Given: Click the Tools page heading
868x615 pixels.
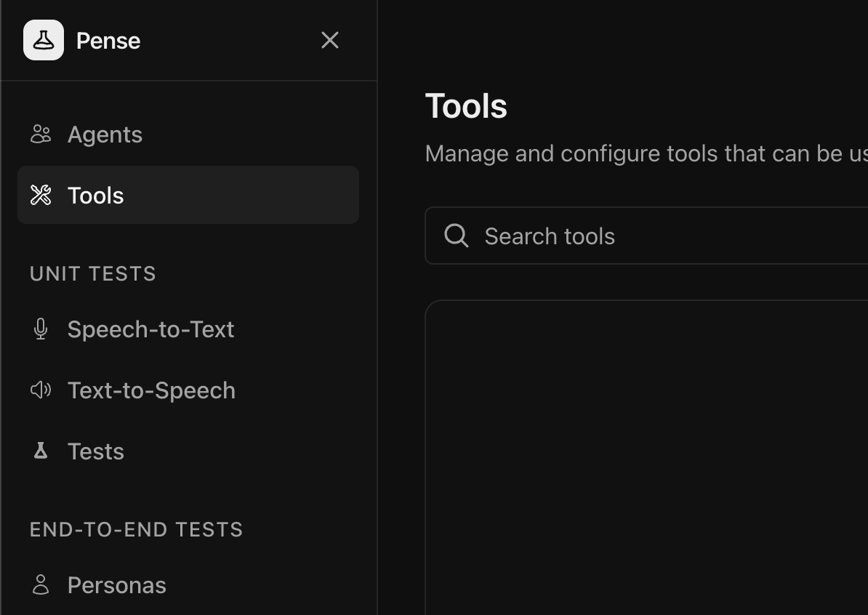Looking at the screenshot, I should tap(466, 105).
